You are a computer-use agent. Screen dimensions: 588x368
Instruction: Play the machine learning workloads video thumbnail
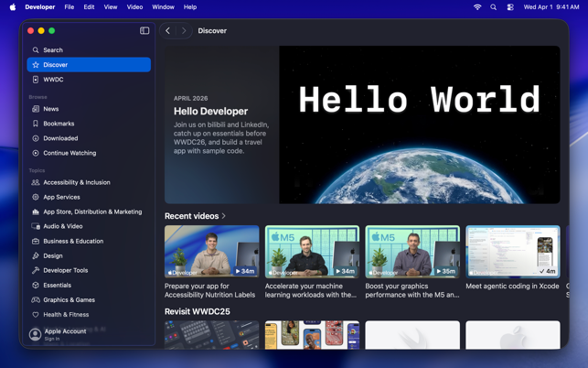click(x=312, y=252)
